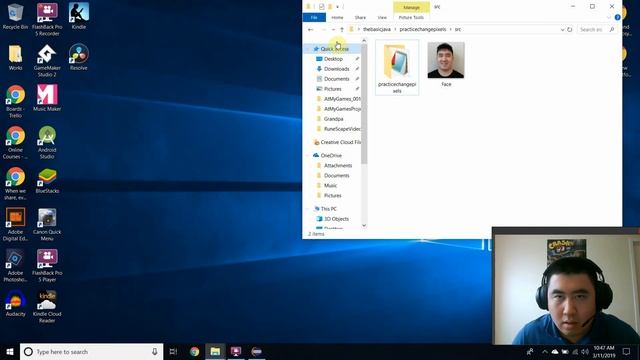Launch Adobe Photoshop desktop shortcut
640x360 pixels.
(15, 265)
